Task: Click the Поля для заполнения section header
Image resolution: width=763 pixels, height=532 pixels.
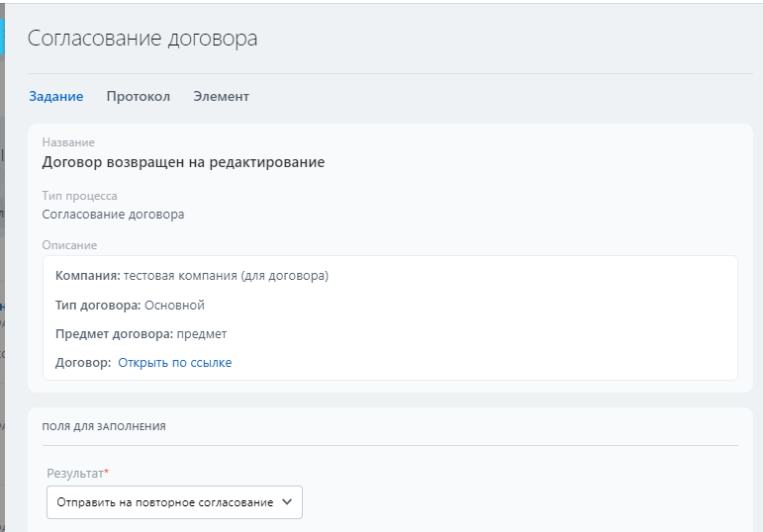Action: pyautogui.click(x=104, y=426)
